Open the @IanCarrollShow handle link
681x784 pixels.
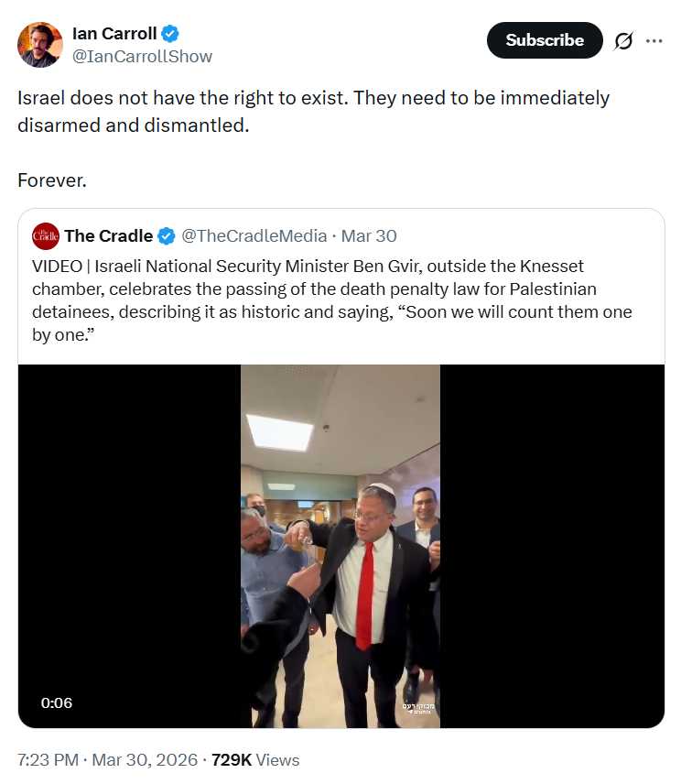tap(142, 56)
